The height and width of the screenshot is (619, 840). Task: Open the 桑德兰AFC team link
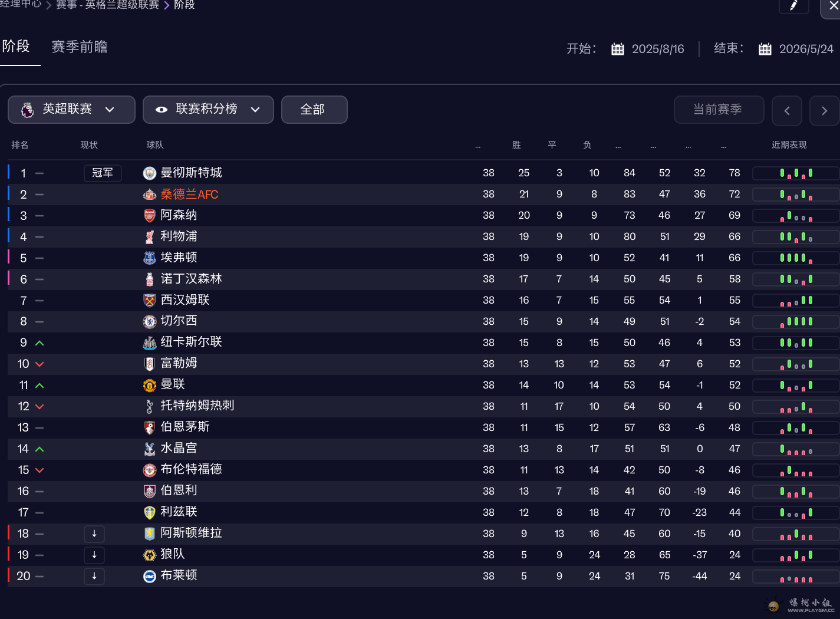tap(189, 195)
